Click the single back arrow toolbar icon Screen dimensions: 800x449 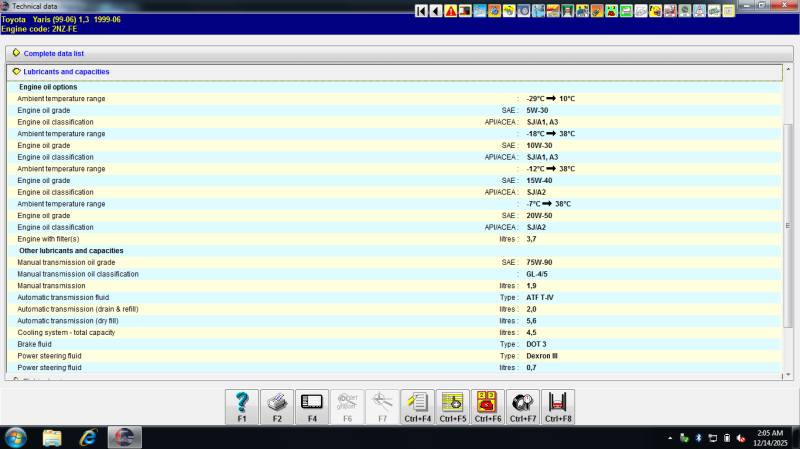(x=436, y=11)
